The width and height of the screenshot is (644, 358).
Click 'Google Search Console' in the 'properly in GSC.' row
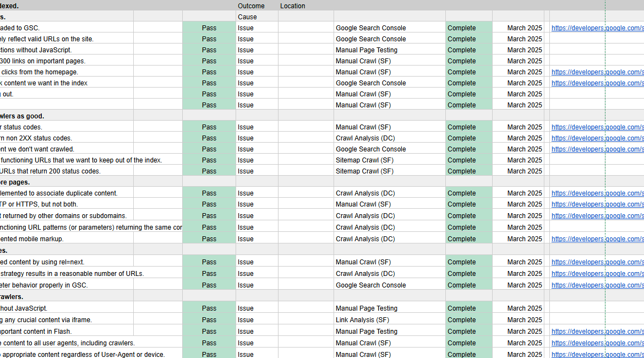click(x=389, y=285)
